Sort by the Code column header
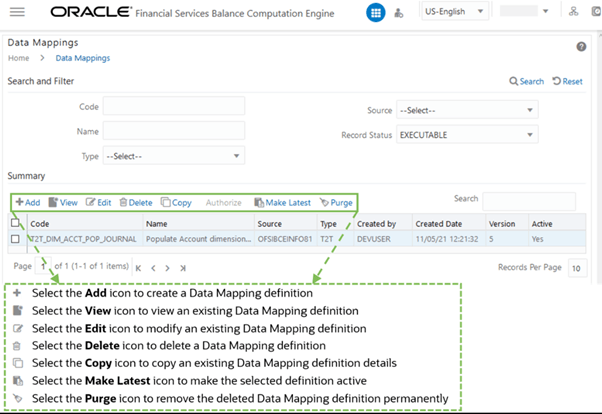 click(x=85, y=224)
